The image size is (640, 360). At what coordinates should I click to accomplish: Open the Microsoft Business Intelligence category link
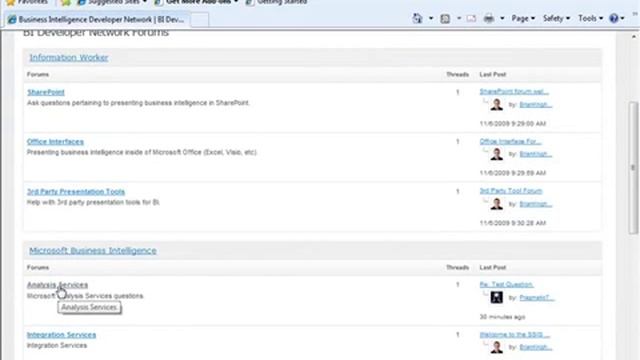[x=93, y=251]
